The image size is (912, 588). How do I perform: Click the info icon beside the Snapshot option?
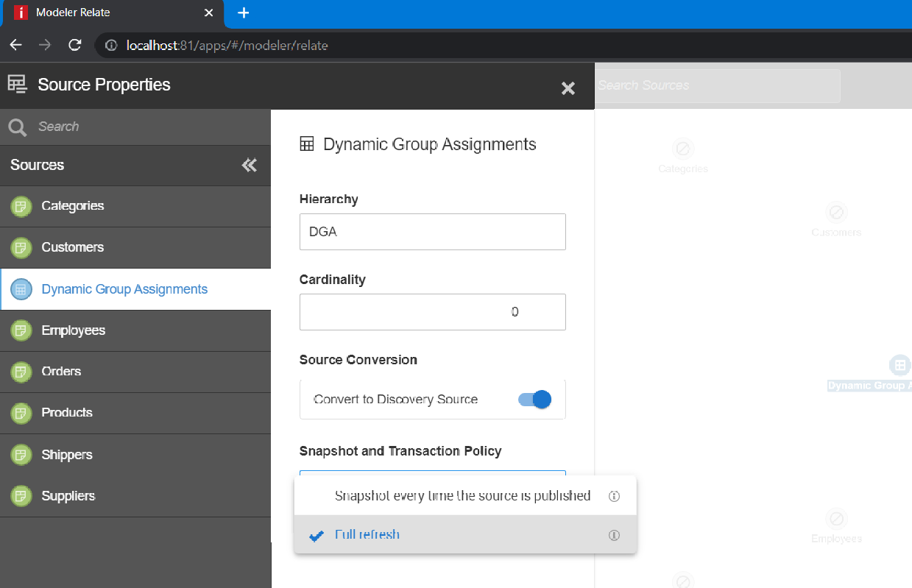614,496
